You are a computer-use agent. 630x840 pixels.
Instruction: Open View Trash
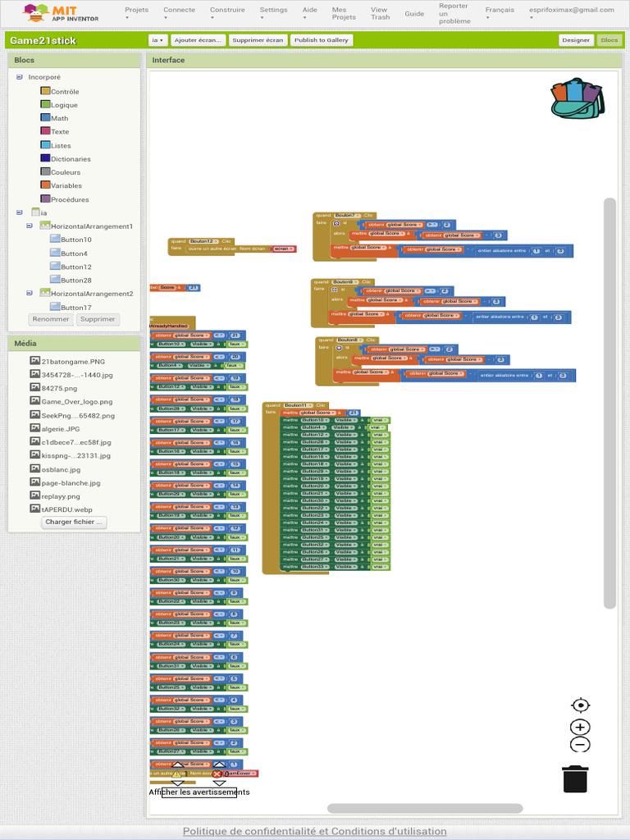(380, 13)
